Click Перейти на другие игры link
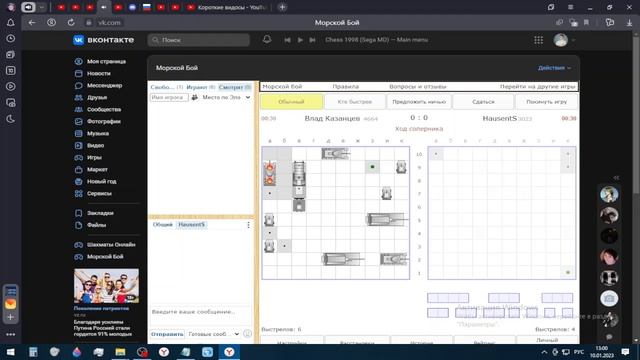Viewport: 640px width, 360px height. pyautogui.click(x=538, y=87)
